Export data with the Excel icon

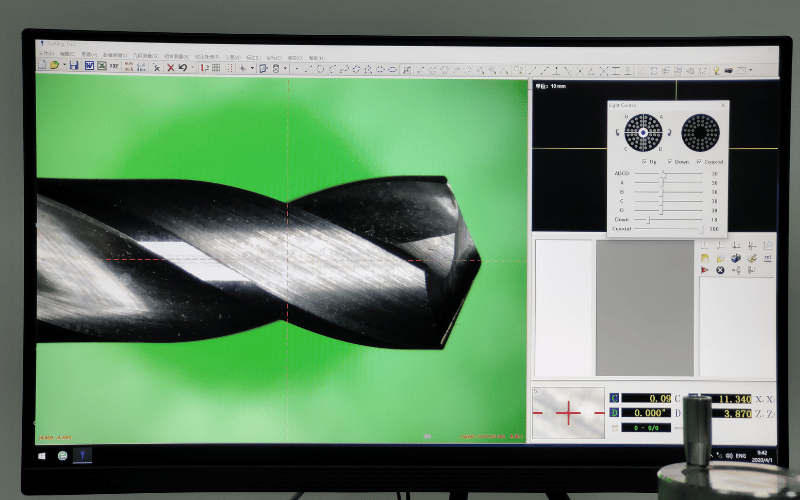[101, 67]
